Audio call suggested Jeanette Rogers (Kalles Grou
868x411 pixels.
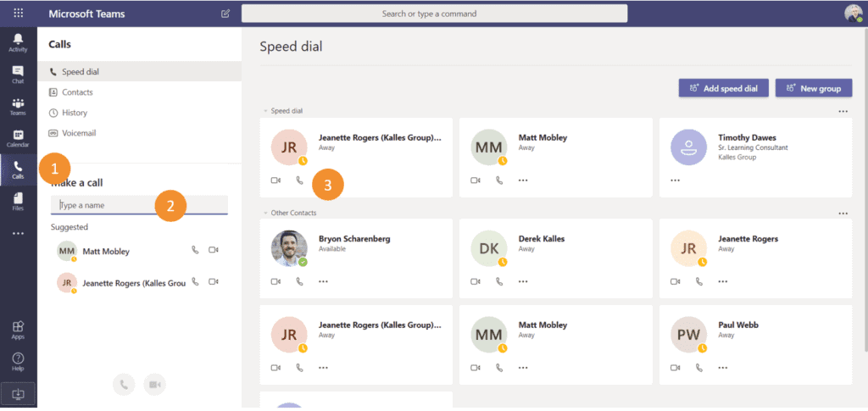click(195, 281)
